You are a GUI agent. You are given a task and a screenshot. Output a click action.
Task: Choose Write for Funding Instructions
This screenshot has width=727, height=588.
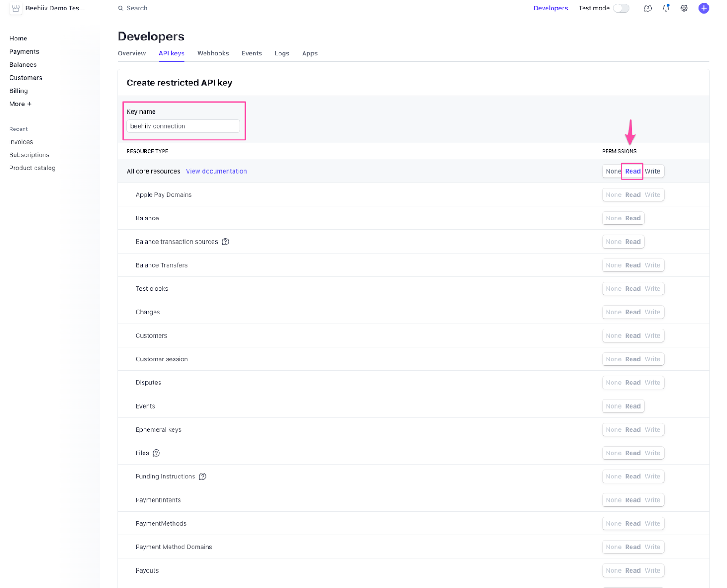[652, 477]
